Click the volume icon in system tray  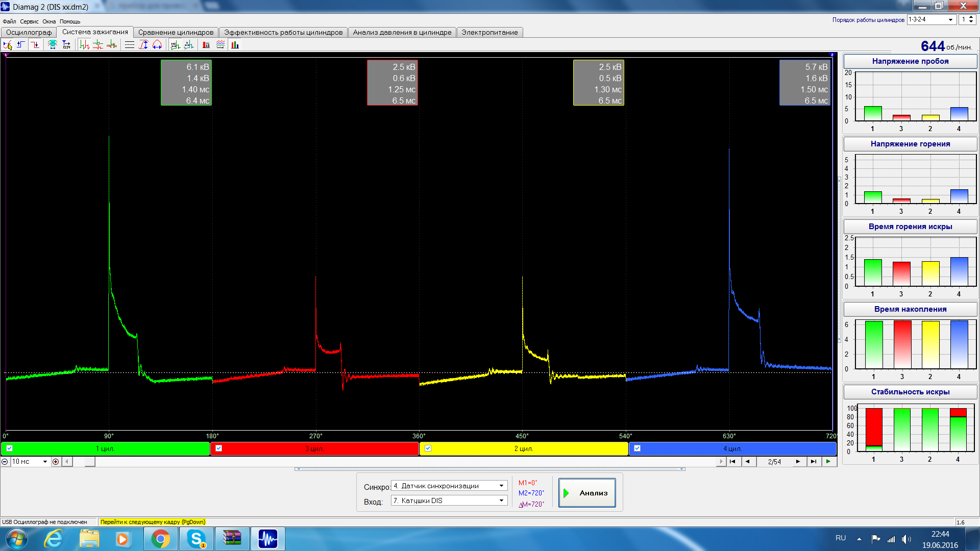coord(906,539)
